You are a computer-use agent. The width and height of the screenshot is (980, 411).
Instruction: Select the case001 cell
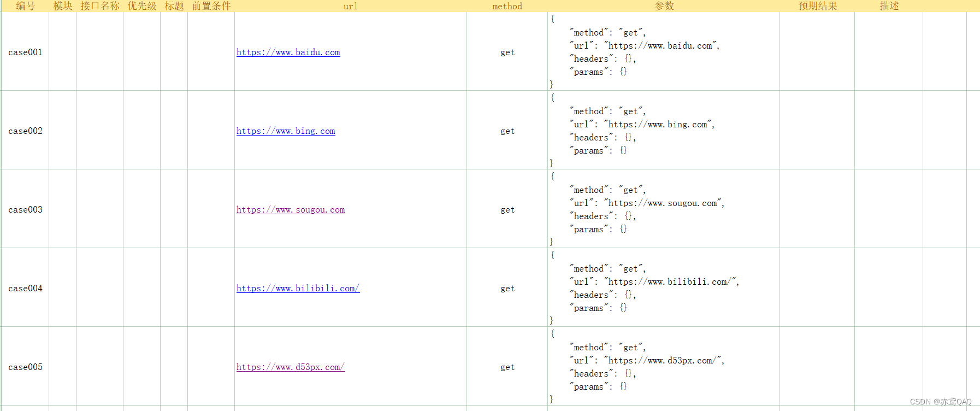click(x=25, y=52)
